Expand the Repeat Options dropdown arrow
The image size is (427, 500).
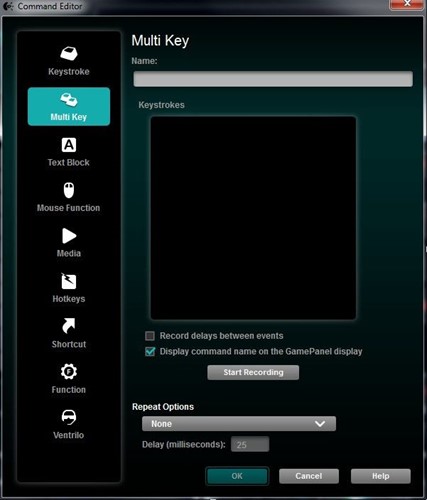(320, 424)
